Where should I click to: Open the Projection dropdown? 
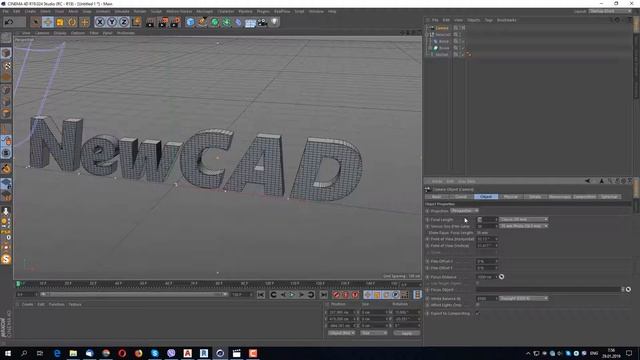click(x=464, y=211)
